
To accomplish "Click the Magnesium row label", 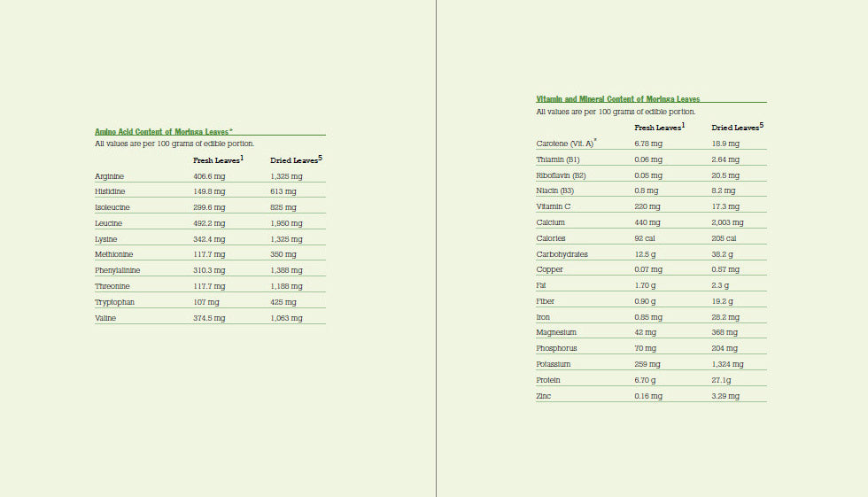I will pos(556,332).
